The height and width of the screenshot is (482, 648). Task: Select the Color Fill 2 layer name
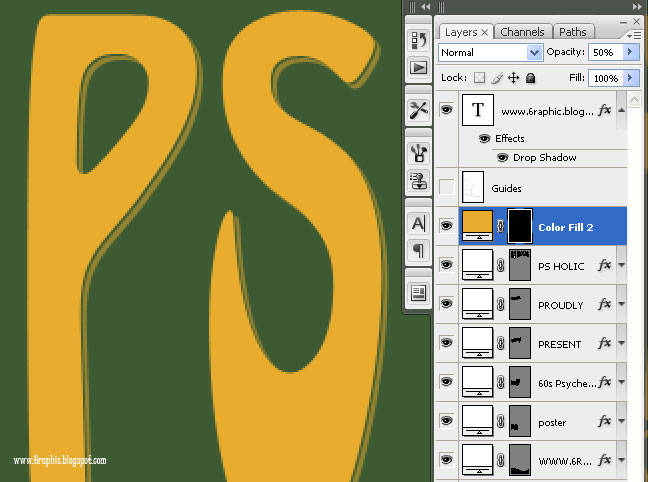point(566,227)
